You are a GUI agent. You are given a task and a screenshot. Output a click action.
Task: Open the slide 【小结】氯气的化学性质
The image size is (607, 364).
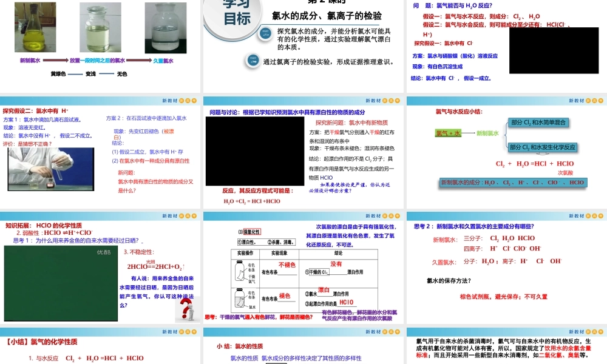point(100,346)
